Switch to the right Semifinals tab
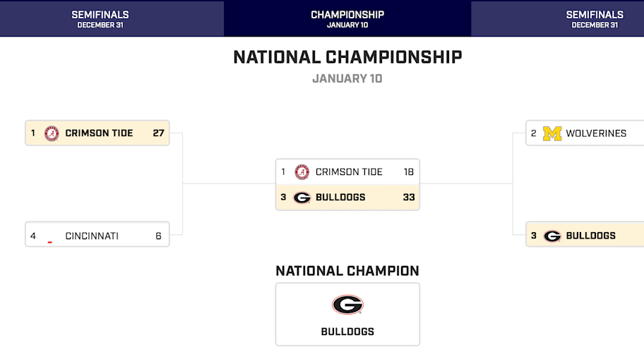 click(595, 18)
